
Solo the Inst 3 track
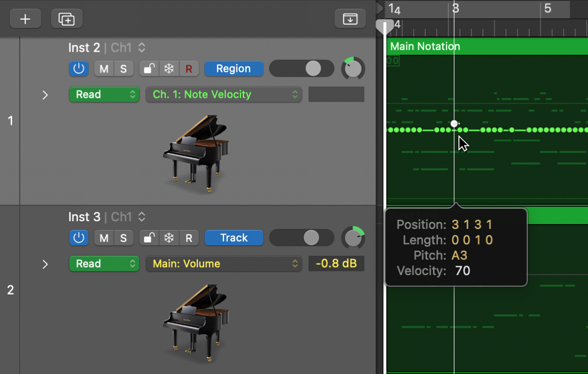click(123, 238)
